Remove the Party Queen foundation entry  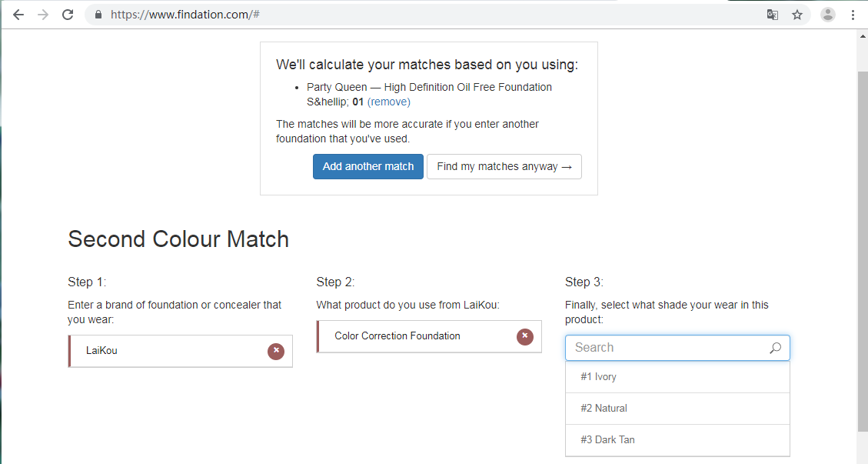pos(388,102)
